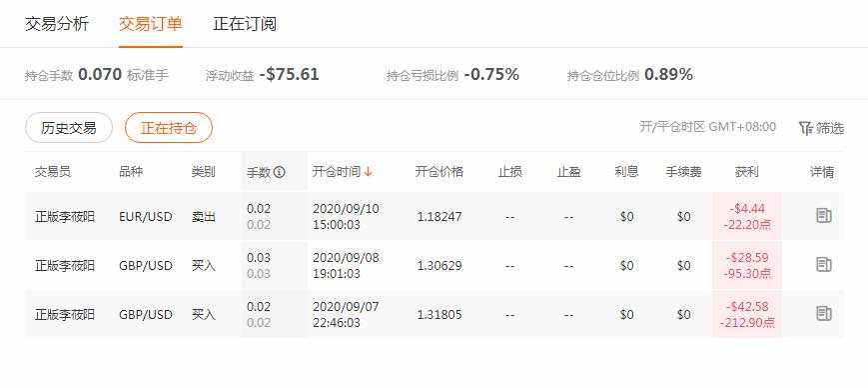
Task: Click open time 2020/09/07 22:46:03
Action: coord(346,314)
